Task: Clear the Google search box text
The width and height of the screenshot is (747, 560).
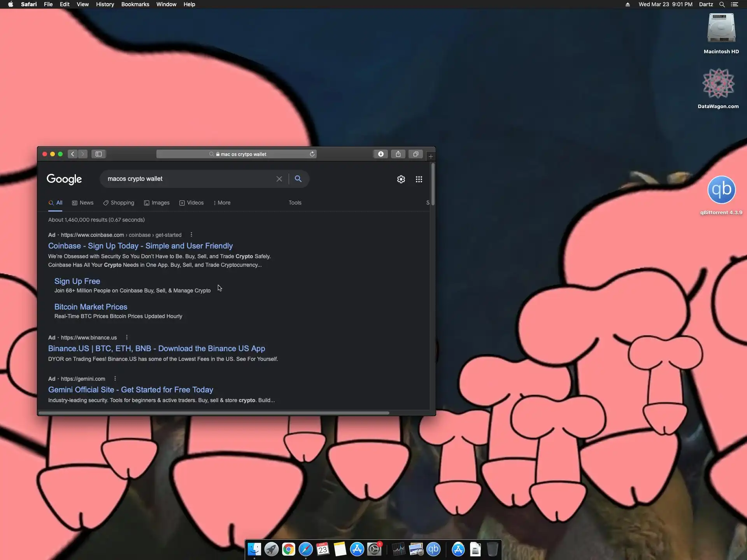Action: [279, 179]
